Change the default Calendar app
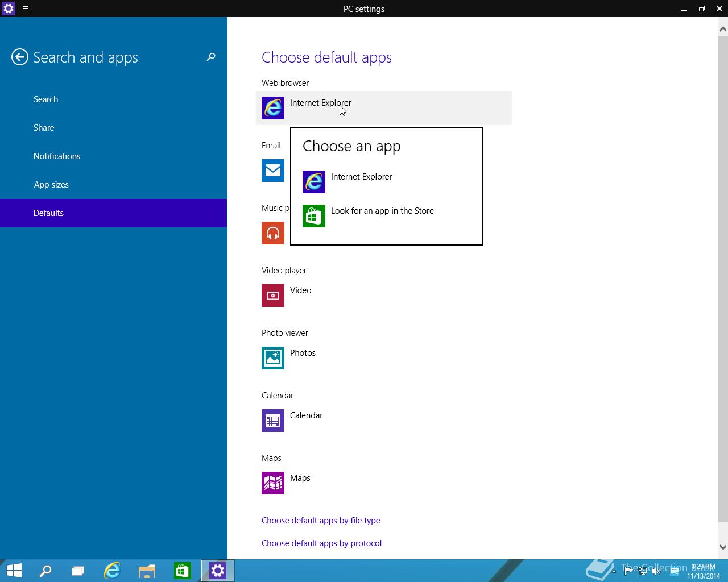The height and width of the screenshot is (582, 728). pyautogui.click(x=384, y=421)
